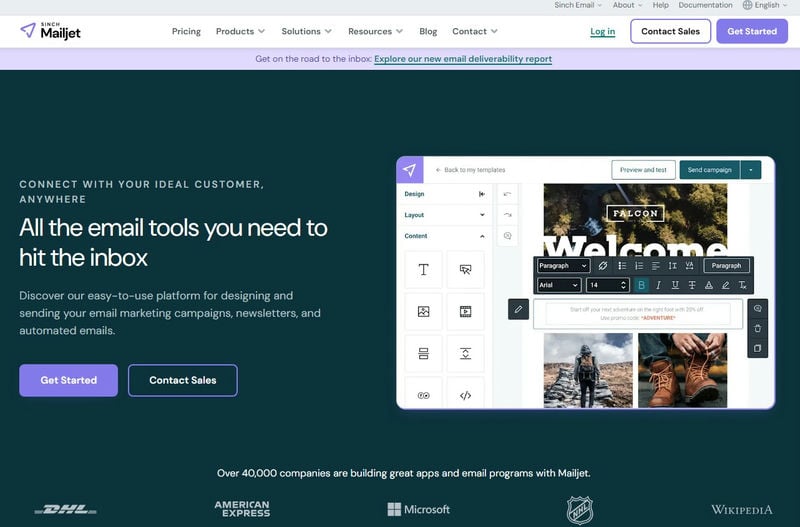Toggle Underline formatting in text toolbar
This screenshot has height=527, width=800.
tap(675, 285)
